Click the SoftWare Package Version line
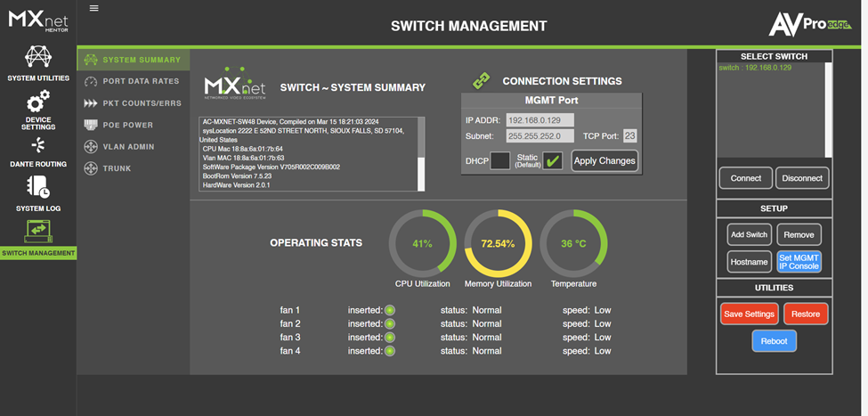 pos(272,167)
